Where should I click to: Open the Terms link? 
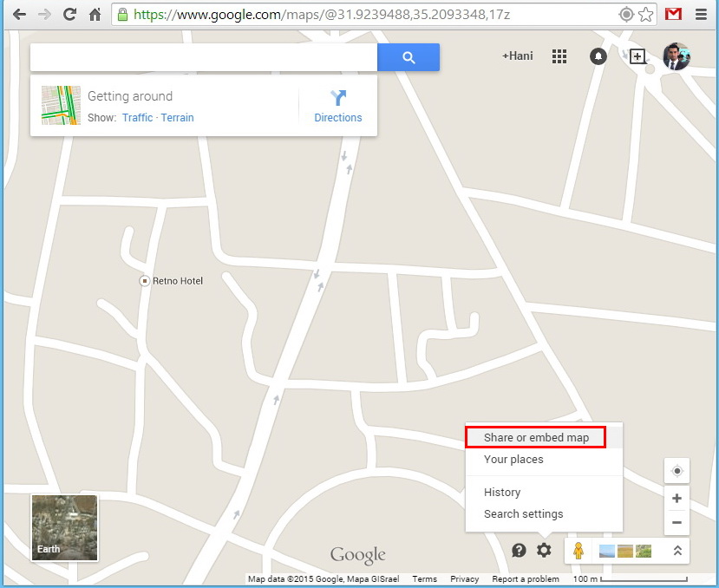coord(425,579)
